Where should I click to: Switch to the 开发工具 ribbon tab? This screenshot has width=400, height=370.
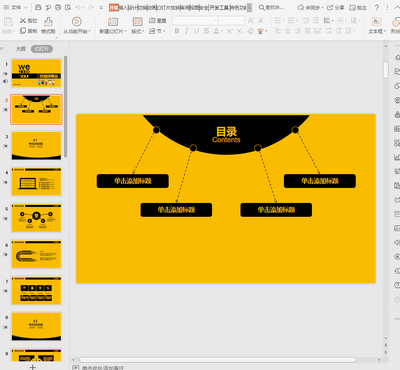point(219,7)
